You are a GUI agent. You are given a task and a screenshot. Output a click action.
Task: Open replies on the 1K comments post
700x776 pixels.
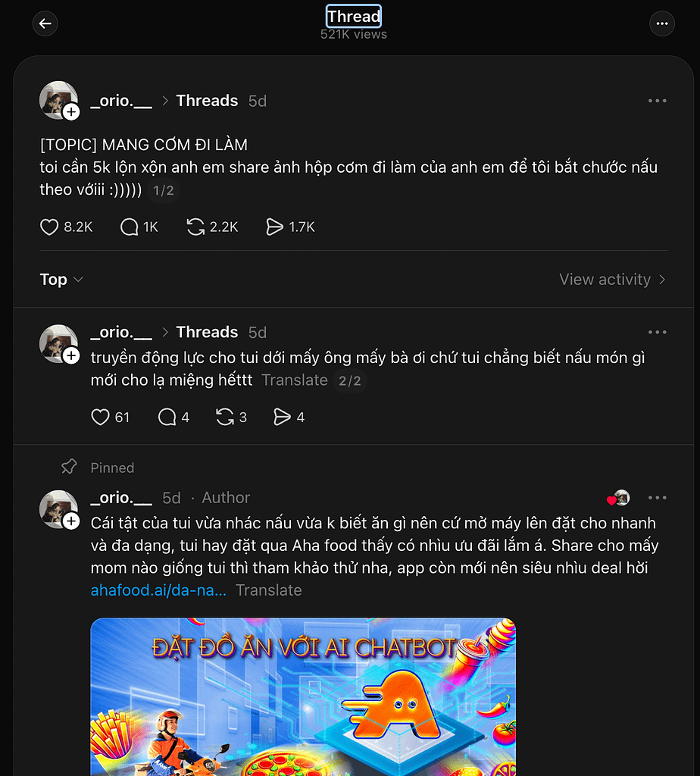coord(130,227)
